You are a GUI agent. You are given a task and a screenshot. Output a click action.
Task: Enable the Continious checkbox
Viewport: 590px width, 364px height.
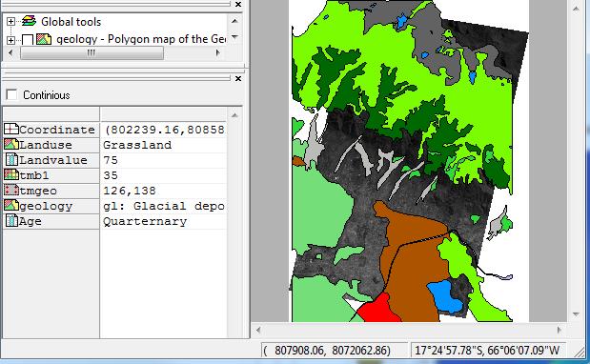(x=11, y=94)
